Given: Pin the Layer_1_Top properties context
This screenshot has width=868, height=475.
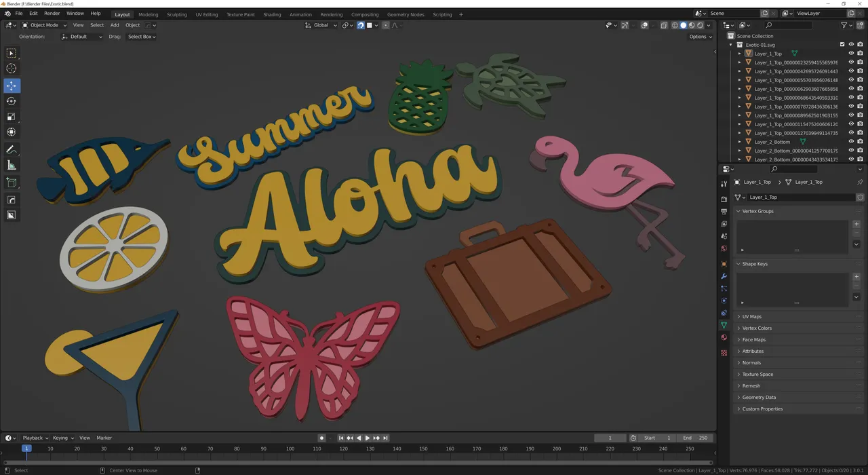Looking at the screenshot, I should point(860,182).
